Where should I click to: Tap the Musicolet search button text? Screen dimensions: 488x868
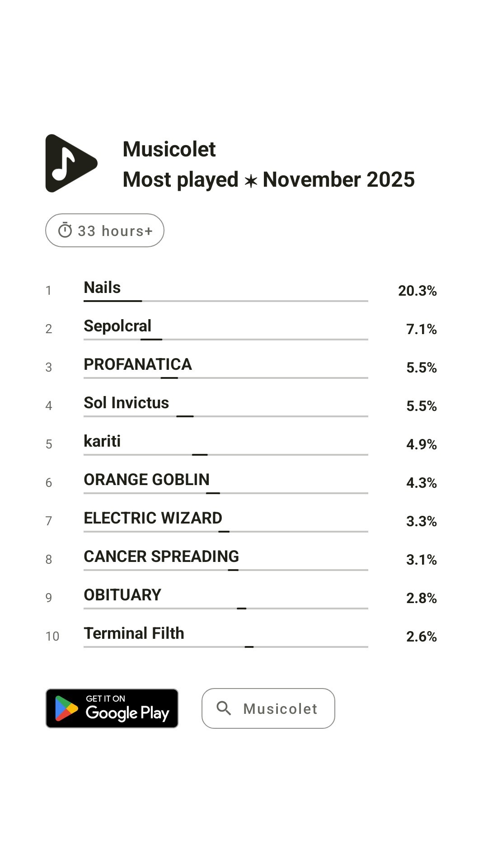click(x=280, y=708)
